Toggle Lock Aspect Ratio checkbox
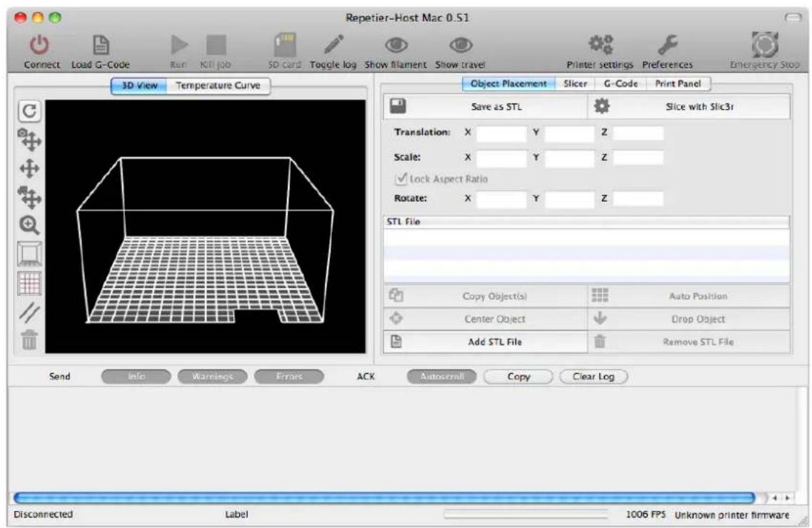 tap(401, 179)
